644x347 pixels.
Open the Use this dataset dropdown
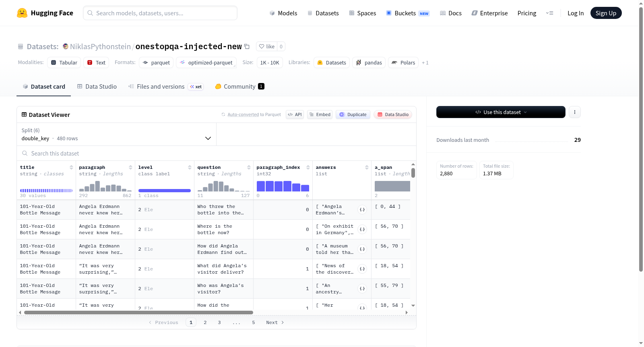pos(501,112)
